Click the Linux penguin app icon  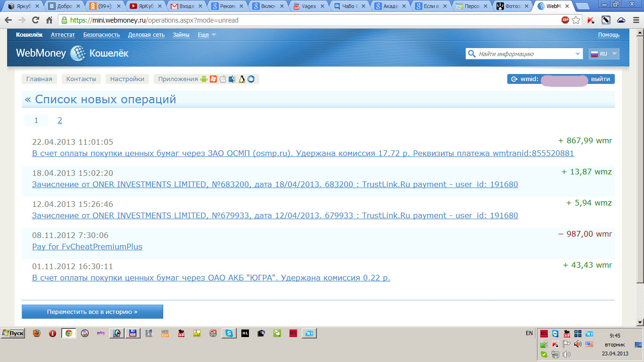[x=242, y=79]
